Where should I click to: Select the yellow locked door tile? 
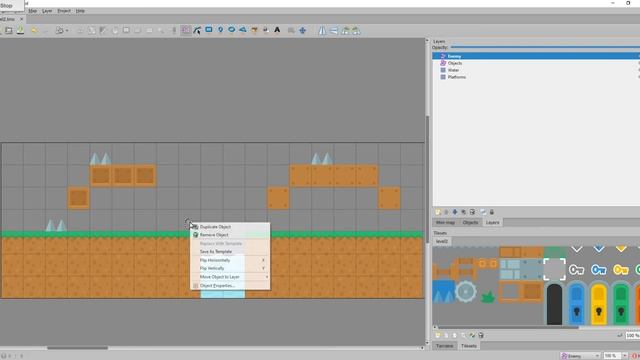pos(598,304)
